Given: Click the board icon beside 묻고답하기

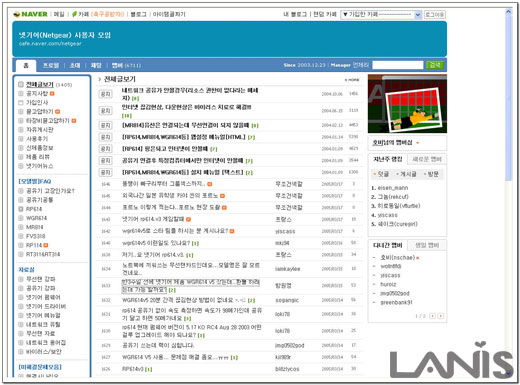Looking at the screenshot, I should coord(21,111).
